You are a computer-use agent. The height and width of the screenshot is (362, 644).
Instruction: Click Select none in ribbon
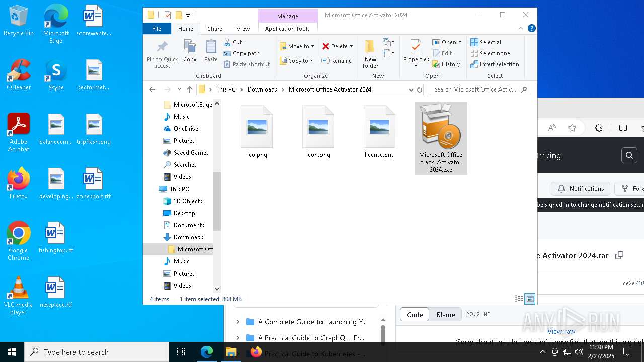pos(490,53)
